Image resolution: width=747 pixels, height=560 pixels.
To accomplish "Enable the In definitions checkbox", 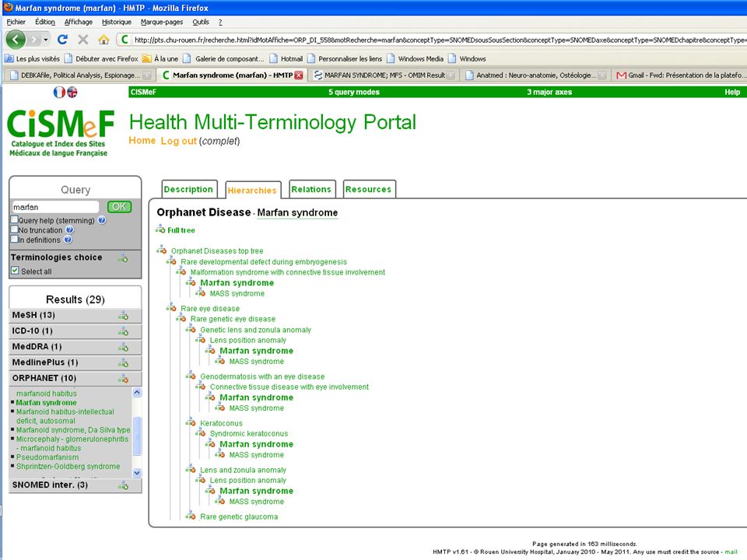I will coord(14,239).
